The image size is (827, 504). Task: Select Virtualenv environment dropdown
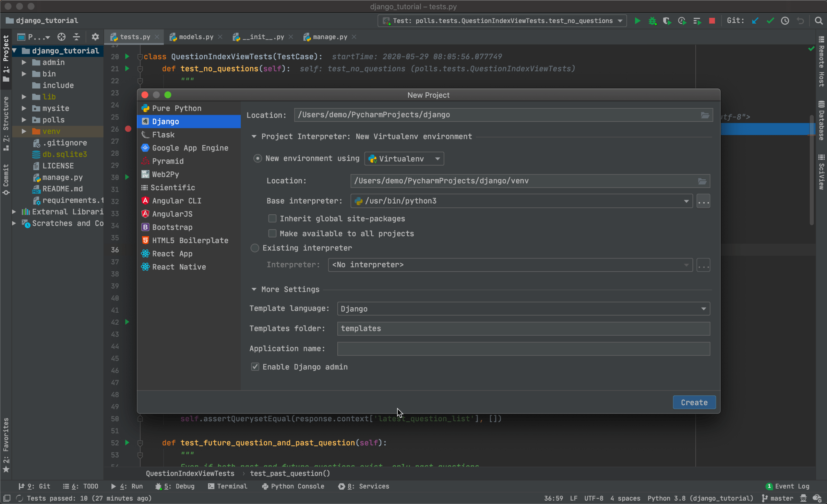click(x=405, y=158)
